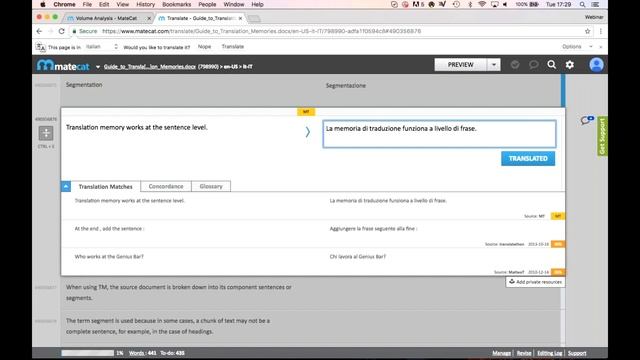The image size is (640, 360).
Task: Click the Wi-Fi icon in menu bar
Action: click(x=482, y=4)
